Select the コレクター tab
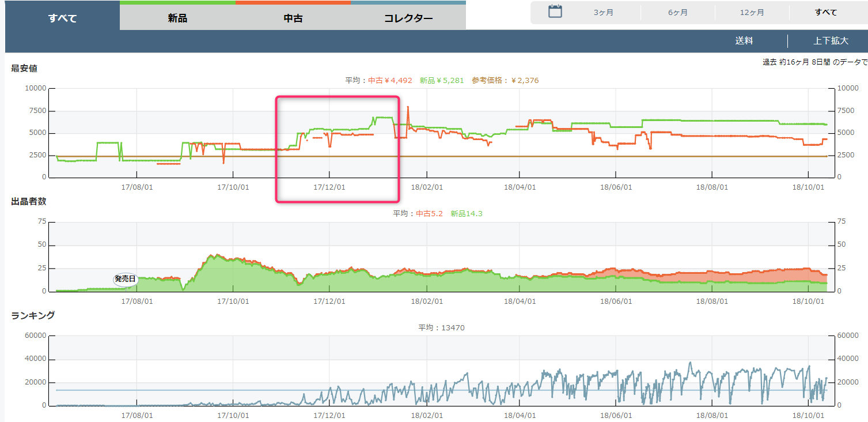The image size is (868, 422). [x=408, y=18]
